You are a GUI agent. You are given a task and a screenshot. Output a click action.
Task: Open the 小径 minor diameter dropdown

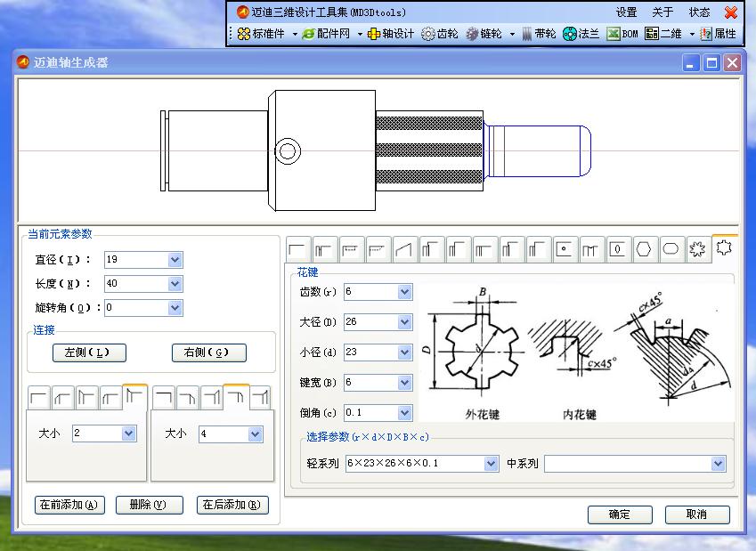point(404,352)
